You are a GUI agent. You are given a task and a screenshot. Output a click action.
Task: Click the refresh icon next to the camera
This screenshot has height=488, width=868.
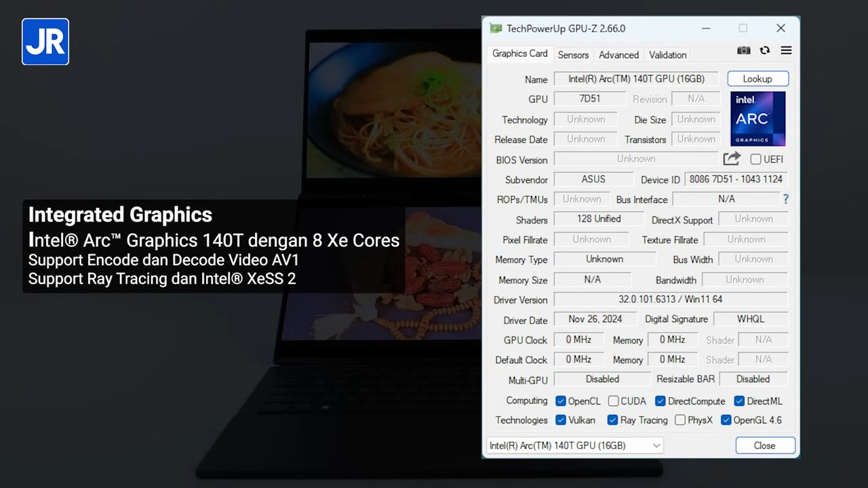coord(765,50)
